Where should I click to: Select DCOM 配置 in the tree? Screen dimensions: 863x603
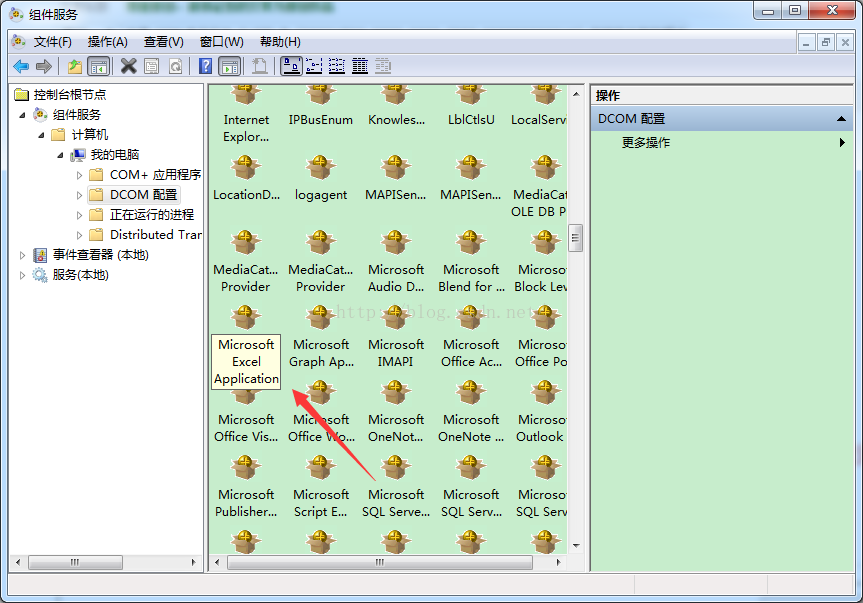click(x=134, y=195)
